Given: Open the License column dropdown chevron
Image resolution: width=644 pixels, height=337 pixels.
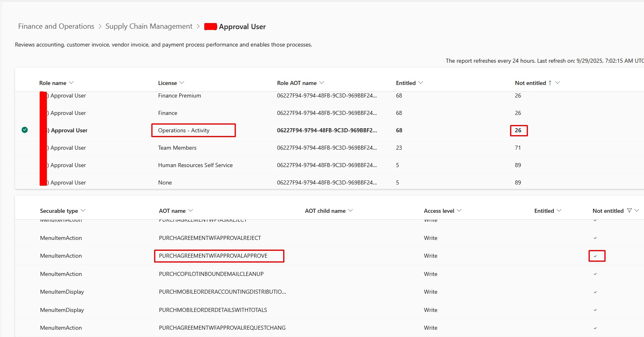Looking at the screenshot, I should [182, 83].
